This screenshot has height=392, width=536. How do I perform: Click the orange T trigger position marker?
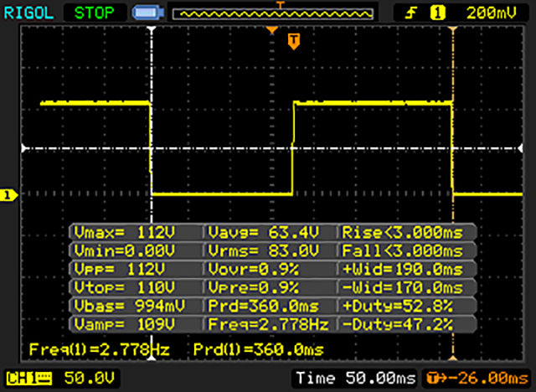tap(294, 42)
